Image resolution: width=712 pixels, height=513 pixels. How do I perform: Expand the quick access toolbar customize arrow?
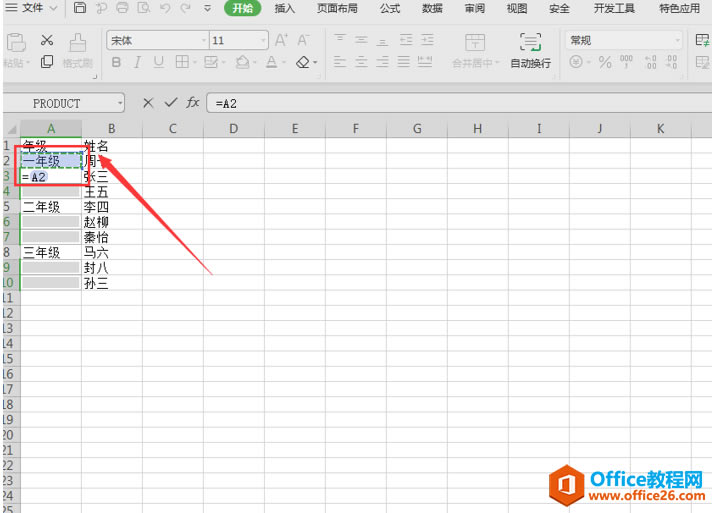pyautogui.click(x=207, y=8)
